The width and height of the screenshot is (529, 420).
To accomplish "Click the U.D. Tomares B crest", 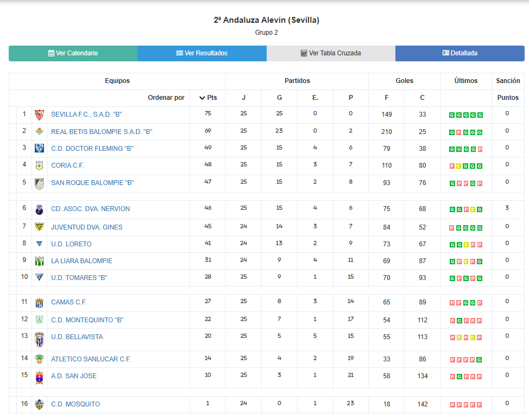I will pos(39,277).
